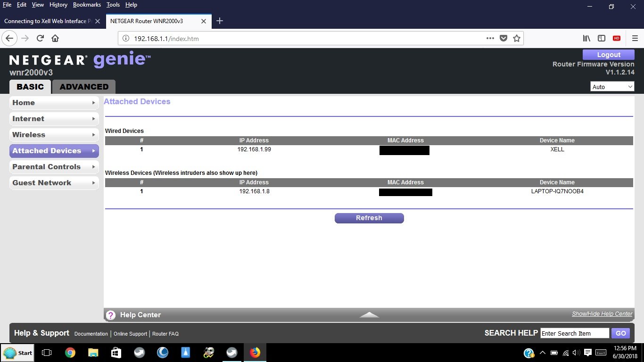Show the sidebars icon in toolbar
This screenshot has width=644, height=362.
click(x=602, y=38)
